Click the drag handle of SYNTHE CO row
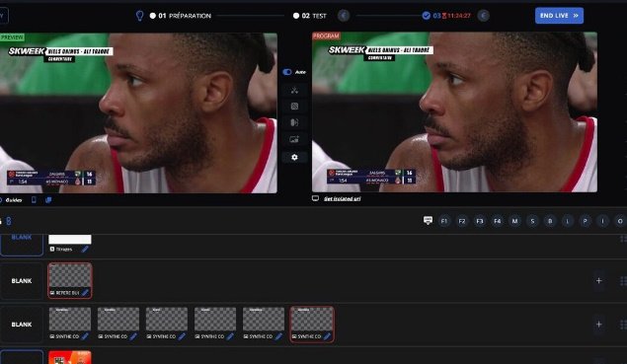The width and height of the screenshot is (627, 364). 623,325
